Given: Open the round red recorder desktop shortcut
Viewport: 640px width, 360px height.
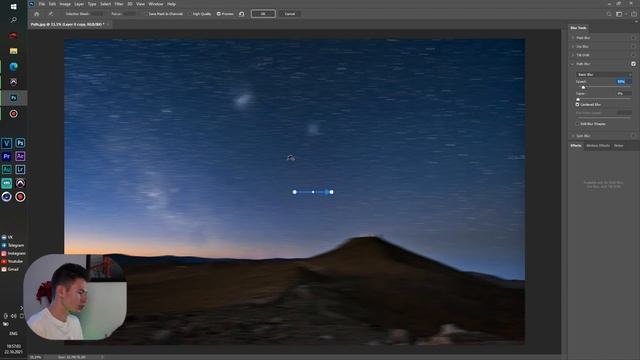Looking at the screenshot, I should pyautogui.click(x=20, y=197).
